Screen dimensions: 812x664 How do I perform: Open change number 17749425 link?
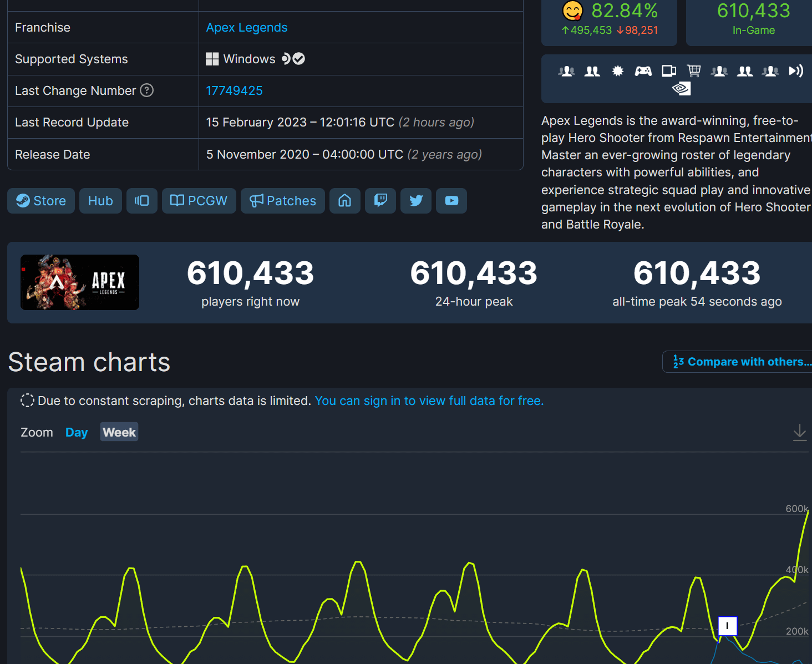click(x=234, y=91)
